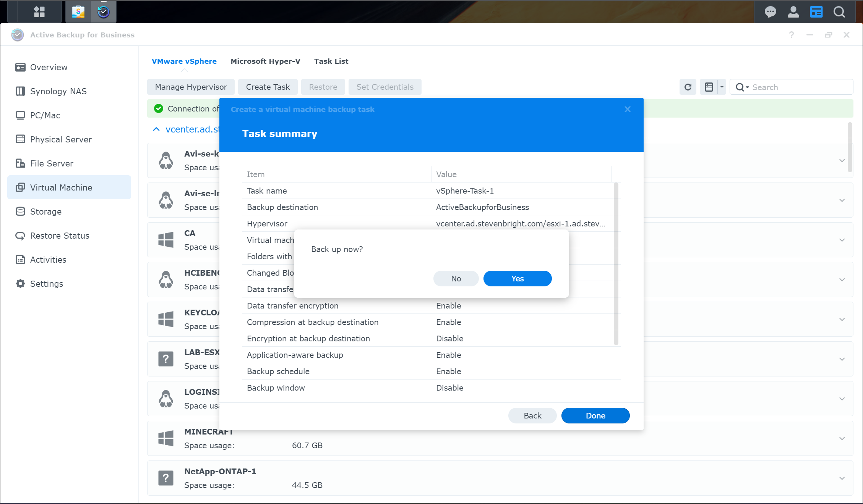Click the help question mark icon

coord(791,35)
